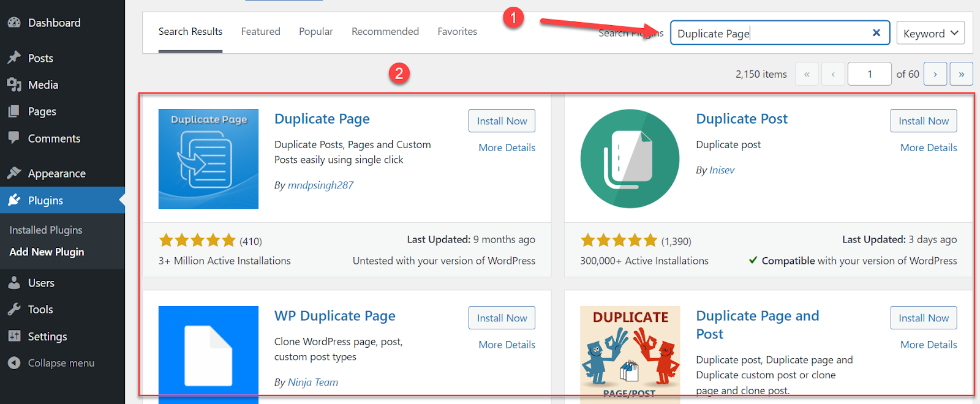This screenshot has height=404, width=980.
Task: Click the Duplicate Page plugin thumbnail
Action: 208,159
